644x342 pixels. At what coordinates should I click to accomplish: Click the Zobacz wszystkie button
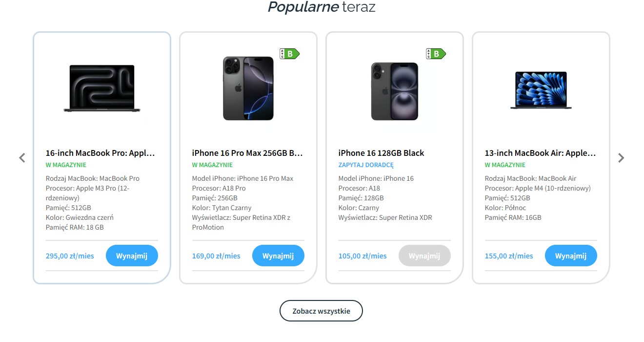(x=322, y=311)
